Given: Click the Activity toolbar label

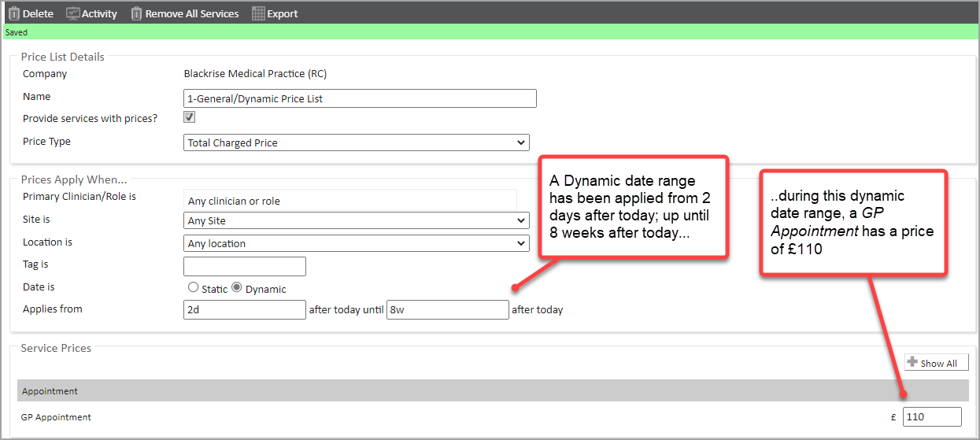Looking at the screenshot, I should click(x=99, y=13).
